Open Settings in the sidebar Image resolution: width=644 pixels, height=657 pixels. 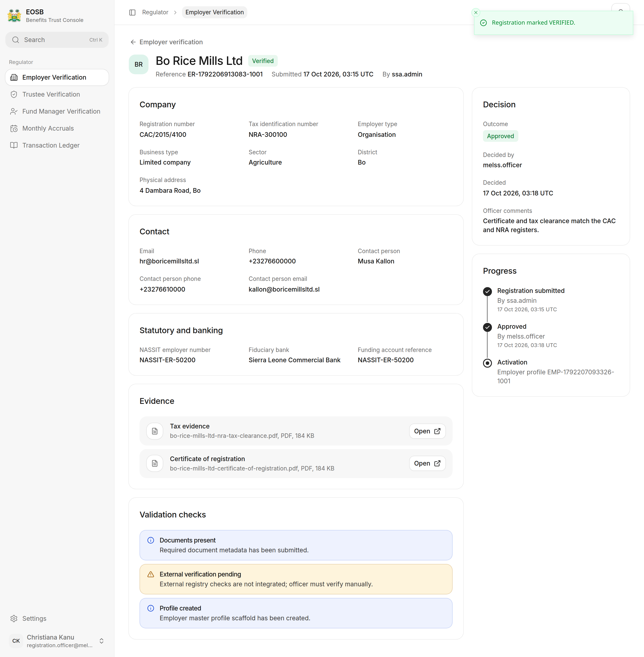[57, 619]
